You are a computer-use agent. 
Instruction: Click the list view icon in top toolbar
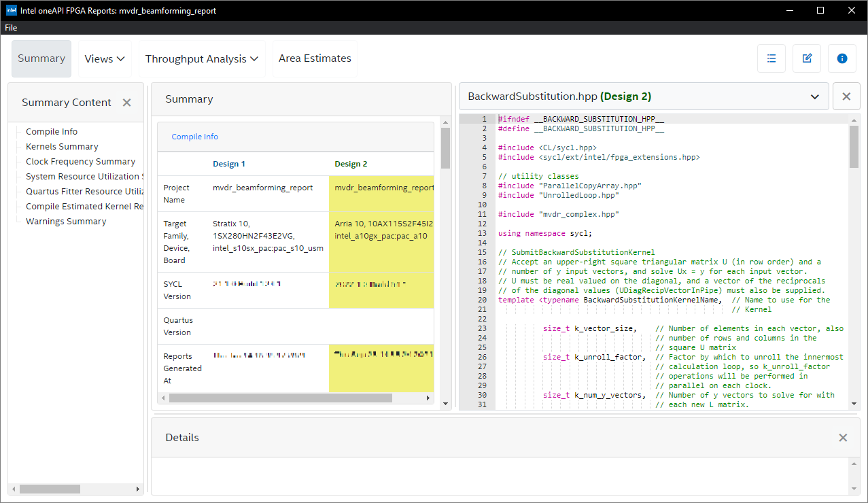(771, 58)
